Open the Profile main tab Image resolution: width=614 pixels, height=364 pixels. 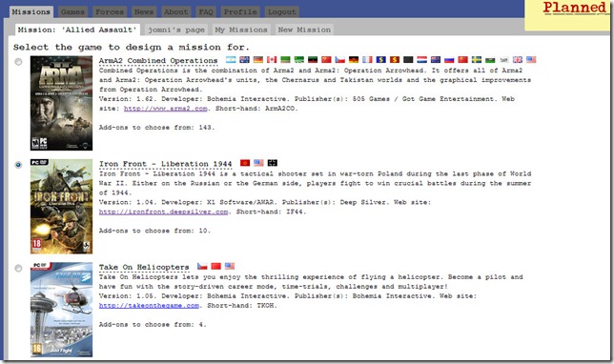click(240, 11)
